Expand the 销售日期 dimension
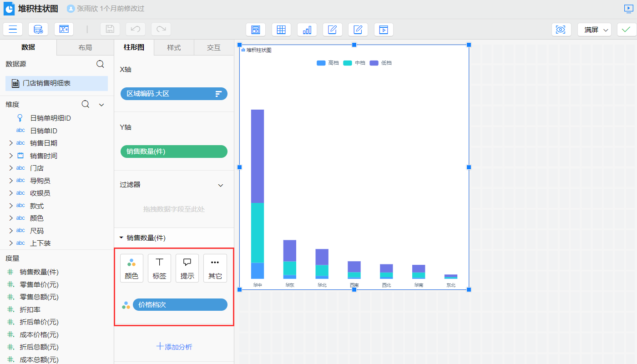This screenshot has width=637, height=364. [11, 143]
